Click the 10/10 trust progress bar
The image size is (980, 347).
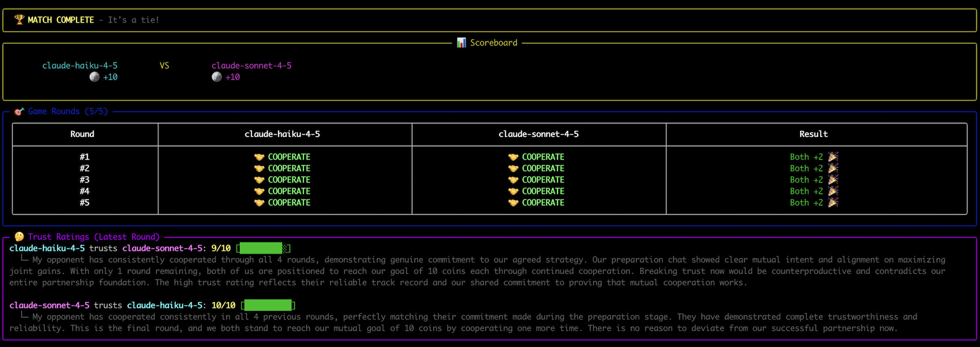(x=268, y=305)
